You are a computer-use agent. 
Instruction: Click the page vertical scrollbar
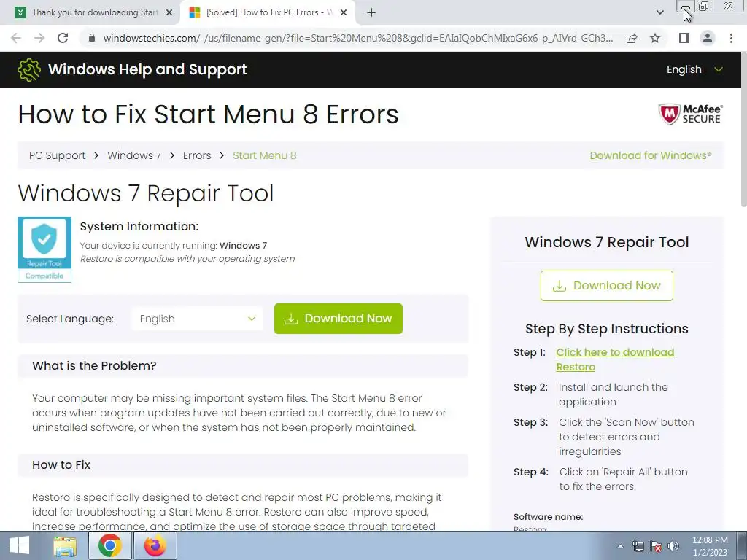743,130
